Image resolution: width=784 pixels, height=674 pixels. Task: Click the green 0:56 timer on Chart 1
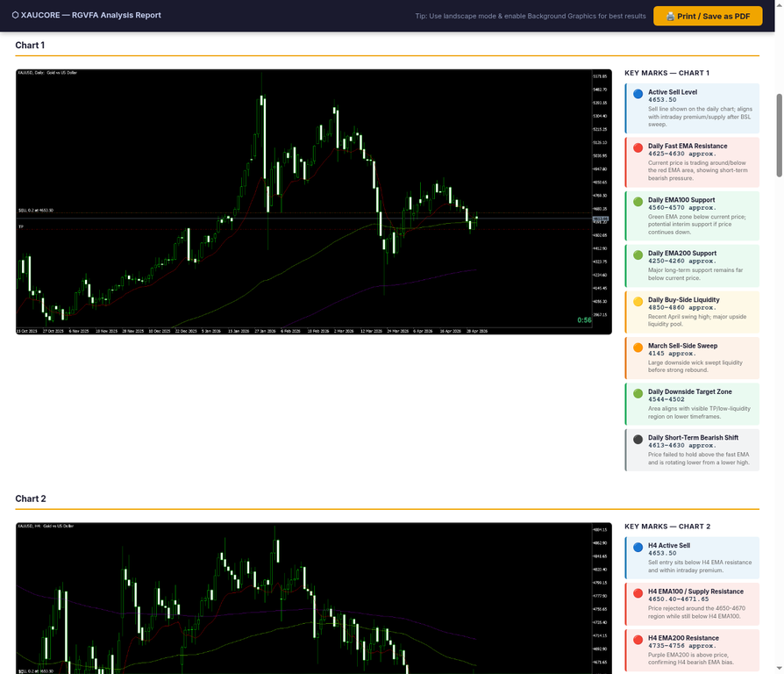click(x=584, y=320)
